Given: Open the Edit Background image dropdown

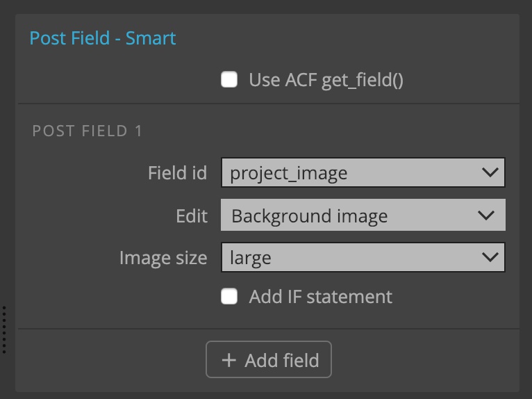Looking at the screenshot, I should 363,215.
